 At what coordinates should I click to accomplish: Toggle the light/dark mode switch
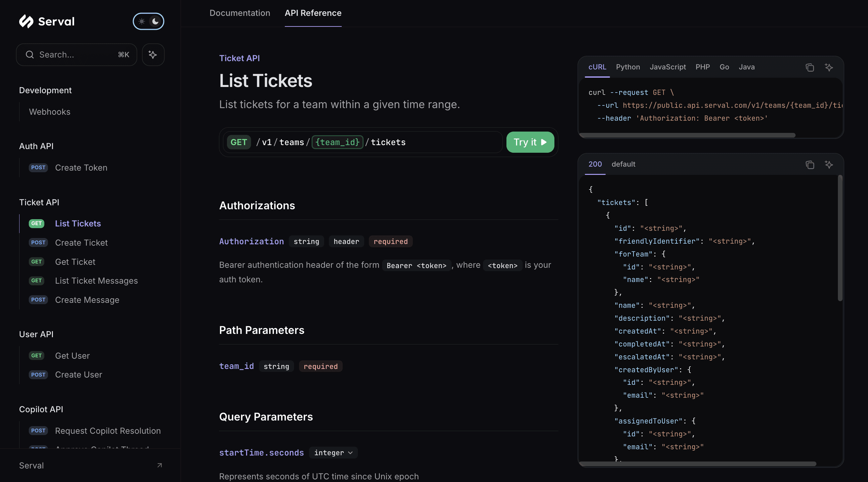148,21
